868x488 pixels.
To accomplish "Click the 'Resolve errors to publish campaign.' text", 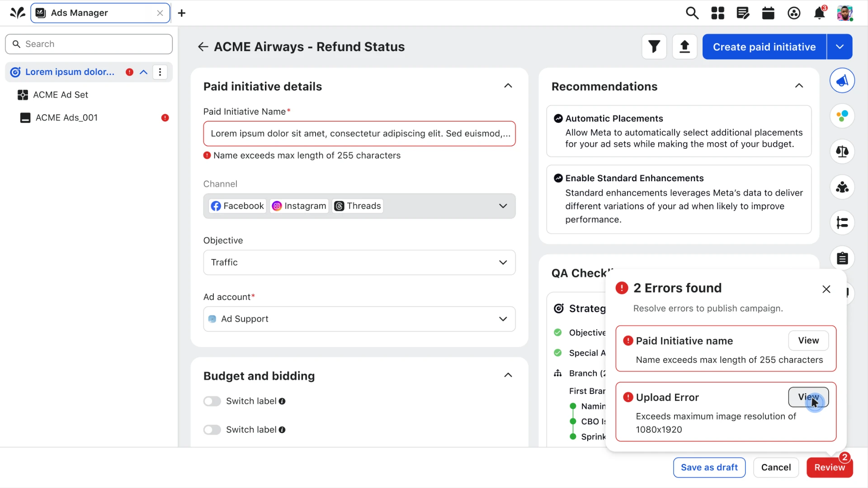I will click(708, 309).
